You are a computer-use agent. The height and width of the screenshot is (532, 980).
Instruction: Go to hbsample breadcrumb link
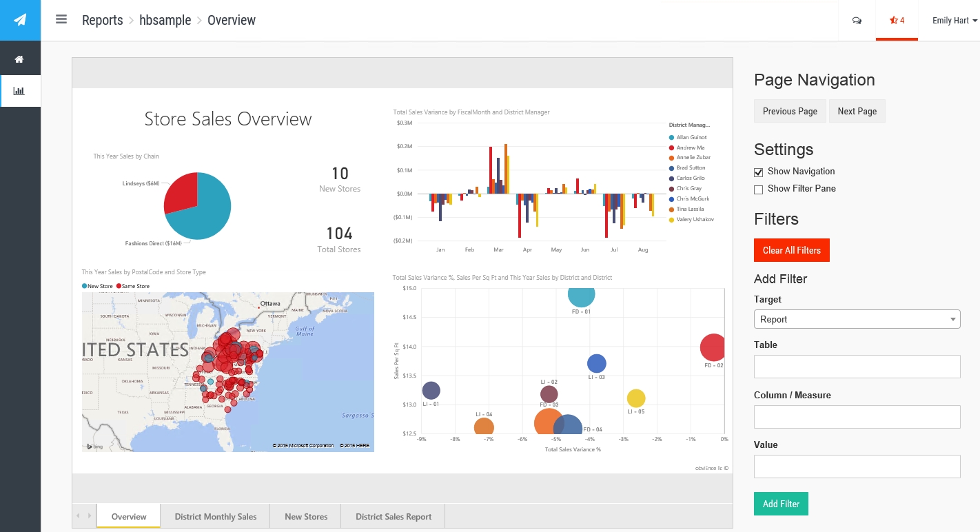click(165, 20)
